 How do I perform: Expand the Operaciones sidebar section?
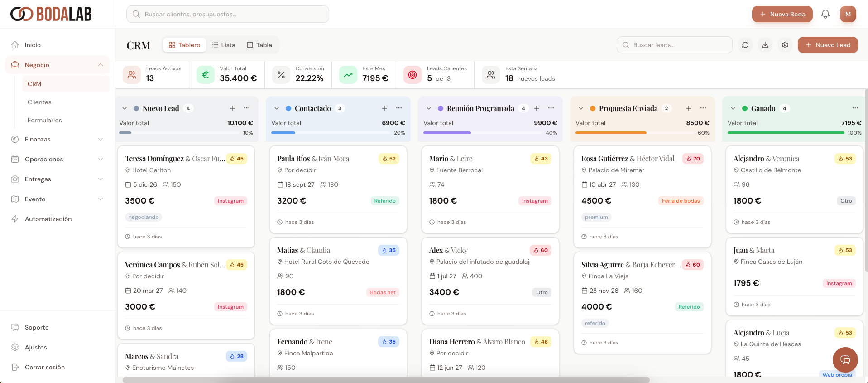[101, 159]
